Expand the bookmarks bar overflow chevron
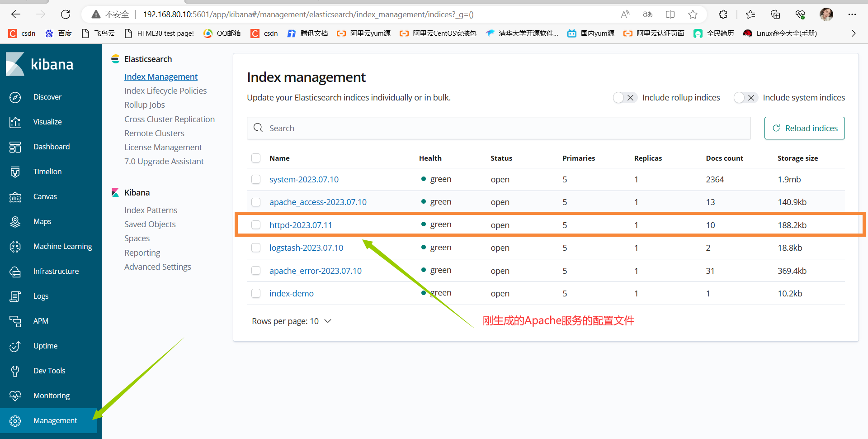 854,33
